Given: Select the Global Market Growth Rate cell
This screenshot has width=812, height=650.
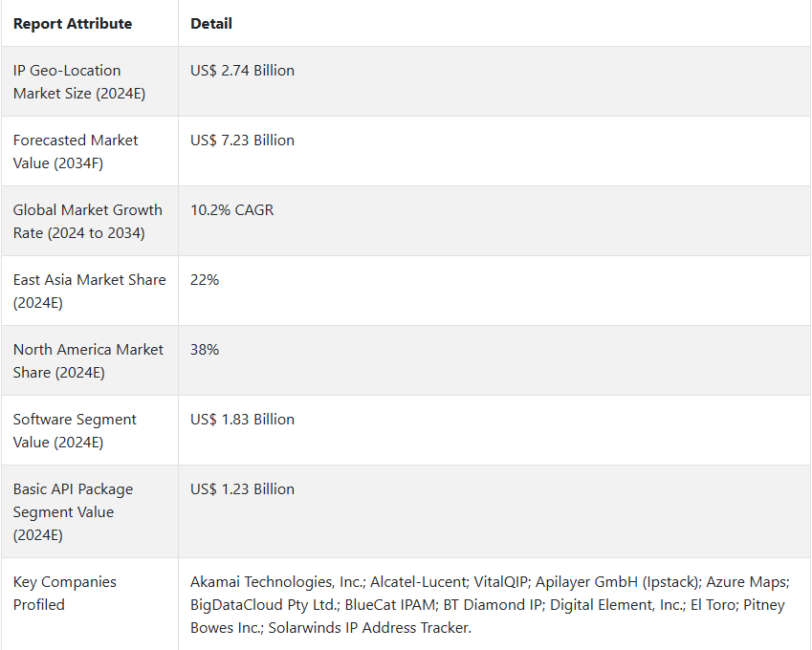Looking at the screenshot, I should (x=88, y=222).
